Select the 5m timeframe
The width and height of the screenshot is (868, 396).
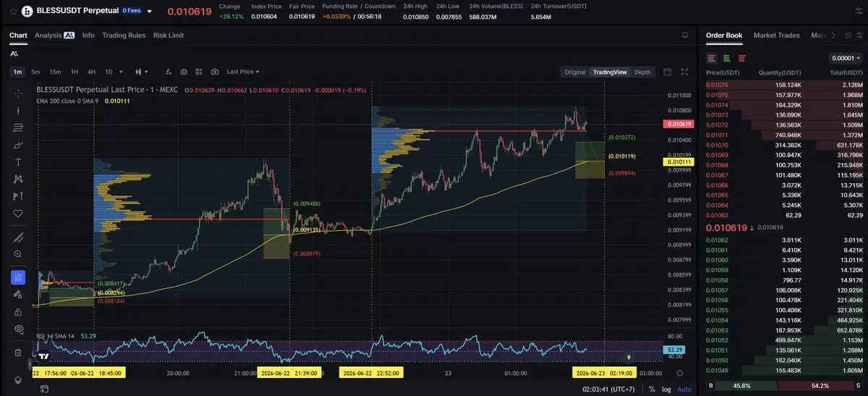[x=35, y=72]
